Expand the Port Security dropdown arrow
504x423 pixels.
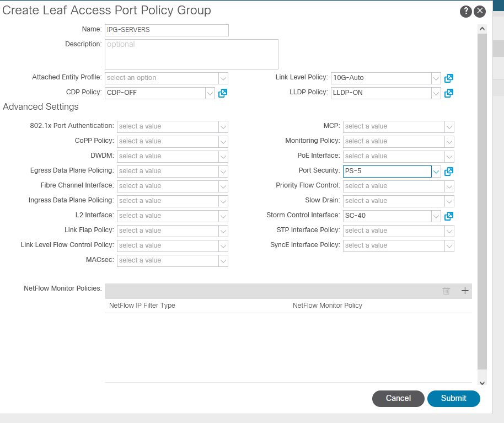(436, 172)
